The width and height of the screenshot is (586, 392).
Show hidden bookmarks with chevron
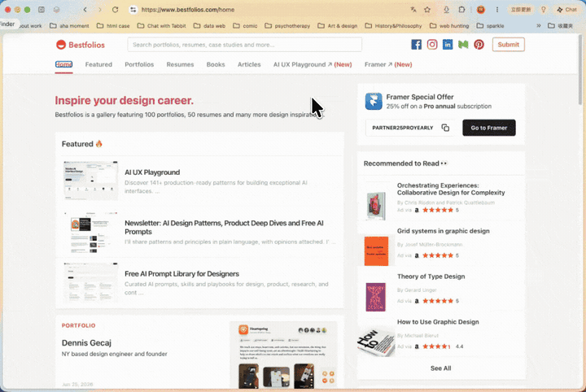[539, 26]
